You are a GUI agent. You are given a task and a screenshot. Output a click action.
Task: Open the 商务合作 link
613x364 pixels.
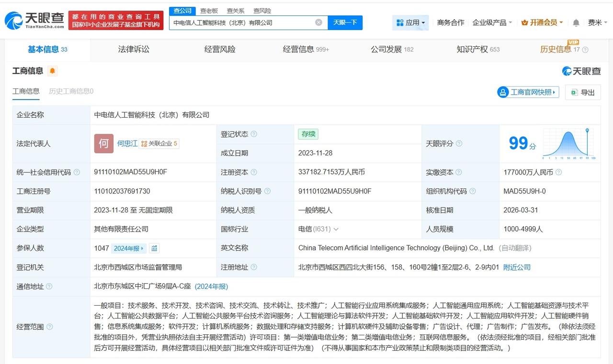click(x=451, y=22)
